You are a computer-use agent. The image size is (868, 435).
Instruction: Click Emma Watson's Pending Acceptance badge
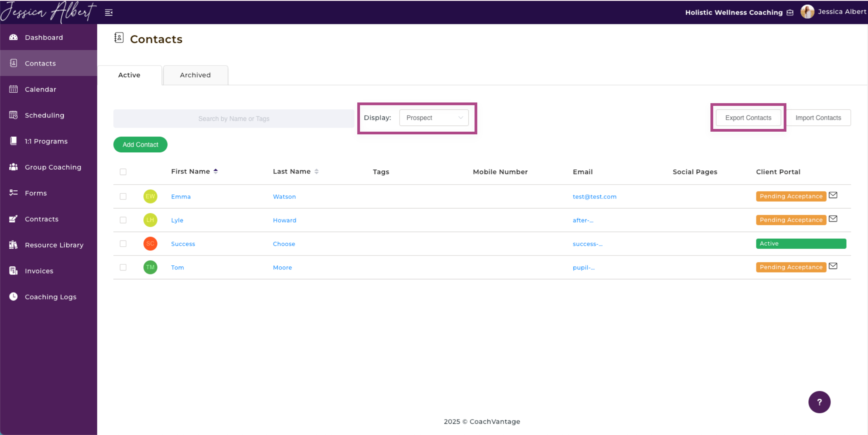coord(791,196)
